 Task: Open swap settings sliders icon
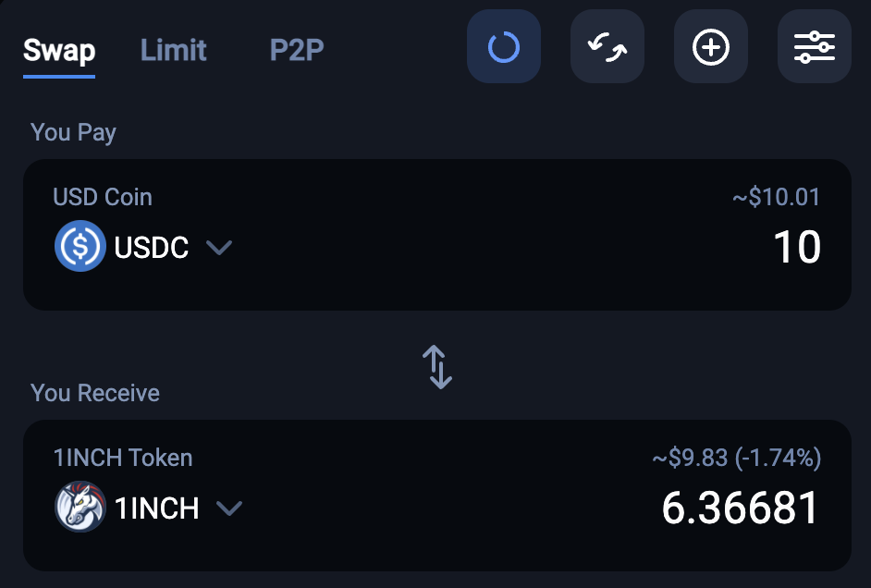(x=814, y=47)
